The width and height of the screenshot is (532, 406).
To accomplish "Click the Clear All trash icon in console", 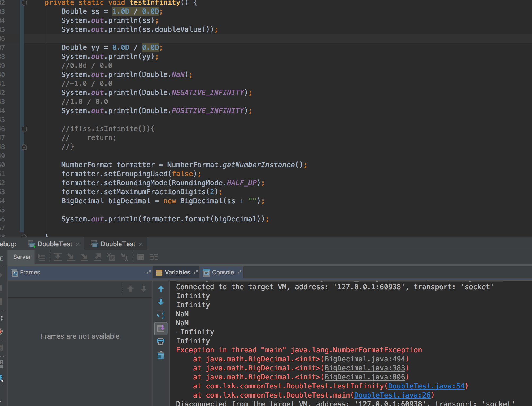I will click(161, 355).
